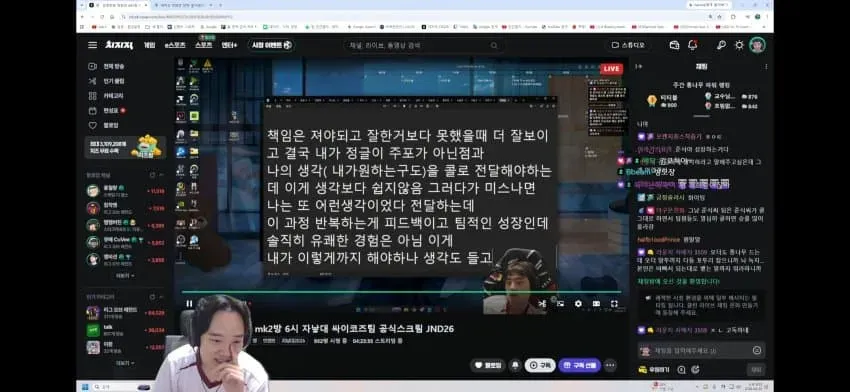Switch to the second browser tab

[183, 5]
